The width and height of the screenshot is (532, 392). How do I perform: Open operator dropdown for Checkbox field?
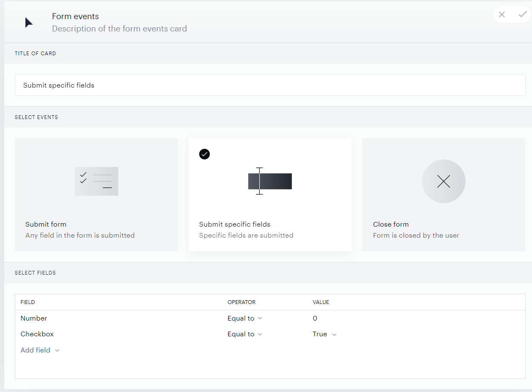tap(245, 334)
